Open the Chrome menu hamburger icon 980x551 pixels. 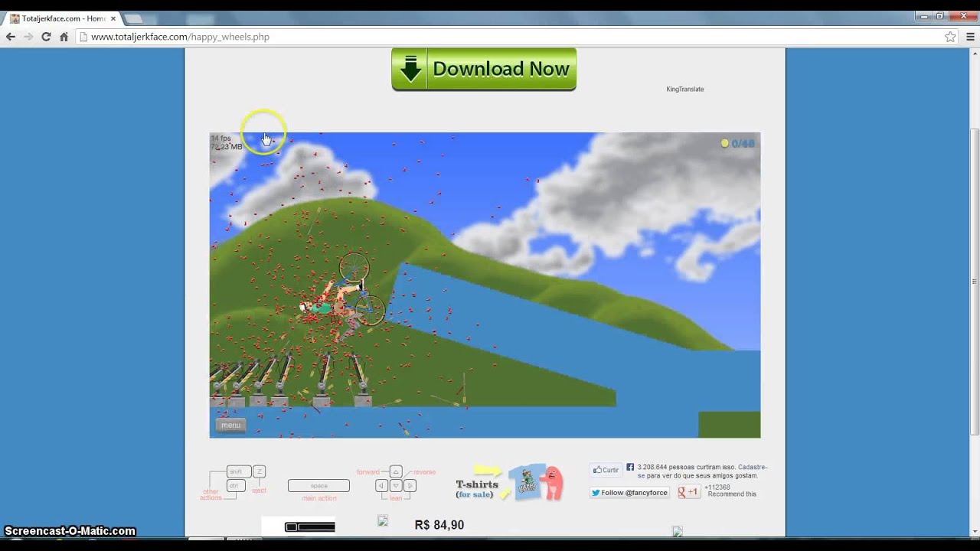point(969,37)
